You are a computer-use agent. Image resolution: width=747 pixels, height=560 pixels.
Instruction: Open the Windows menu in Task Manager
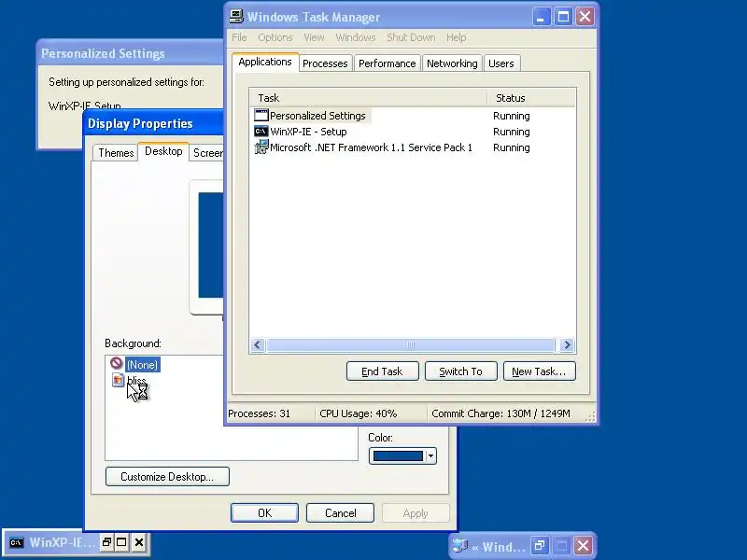[356, 37]
